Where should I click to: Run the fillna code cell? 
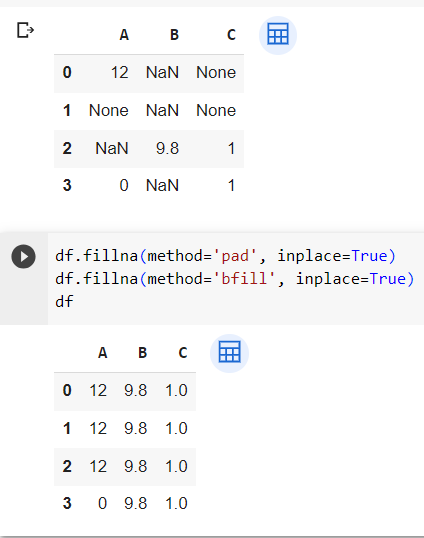23,256
